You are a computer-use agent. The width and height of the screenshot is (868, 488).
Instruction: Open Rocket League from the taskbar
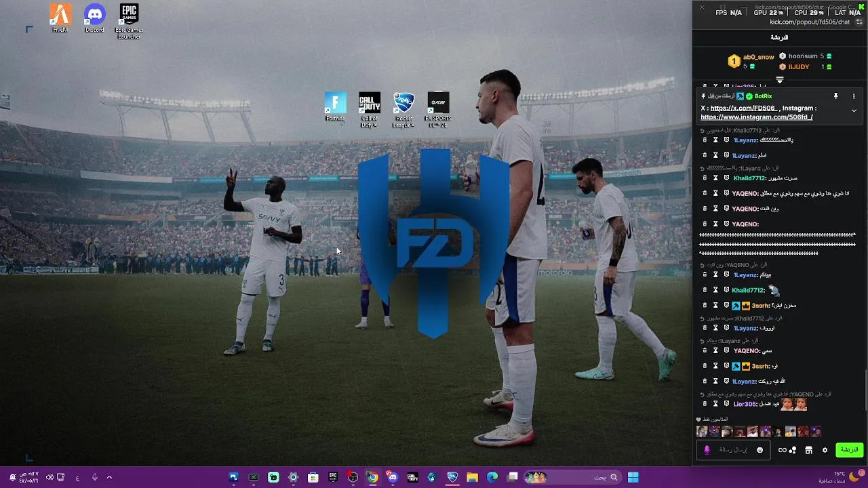coord(452,477)
